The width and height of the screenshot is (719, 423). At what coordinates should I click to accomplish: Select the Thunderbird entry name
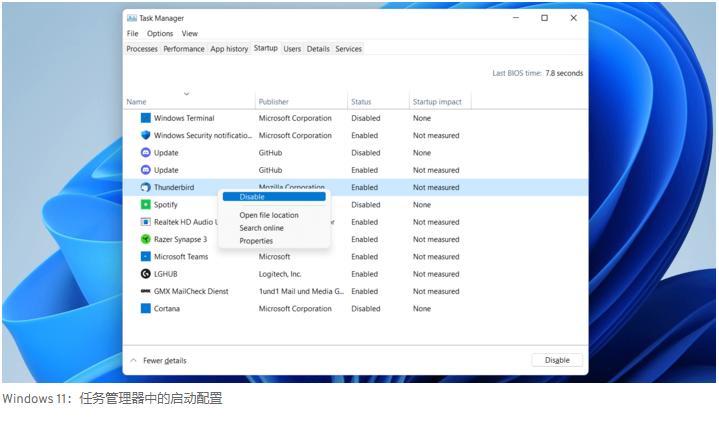174,187
